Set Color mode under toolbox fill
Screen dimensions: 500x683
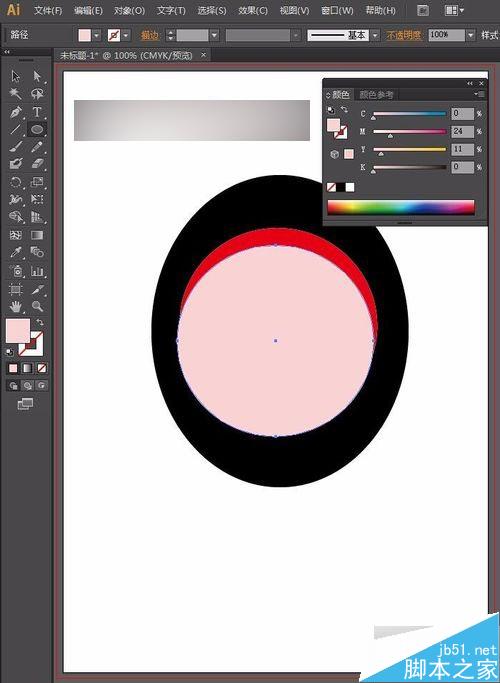[14, 369]
